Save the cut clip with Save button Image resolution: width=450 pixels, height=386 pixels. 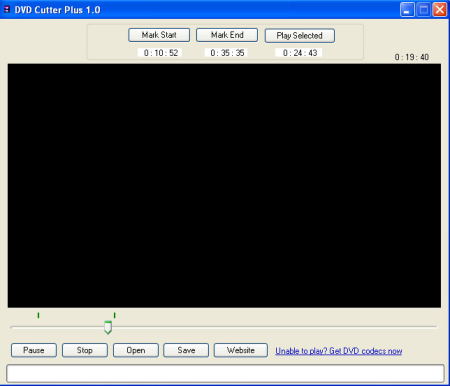(186, 350)
